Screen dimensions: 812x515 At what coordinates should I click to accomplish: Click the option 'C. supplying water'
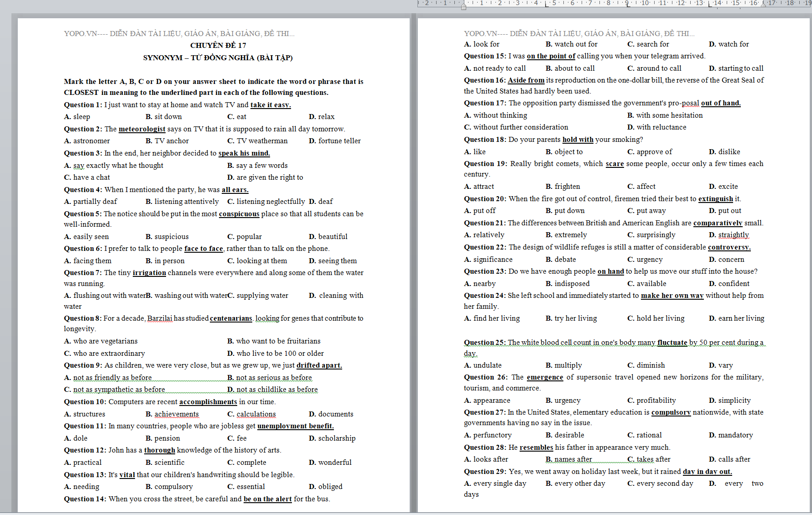(258, 296)
